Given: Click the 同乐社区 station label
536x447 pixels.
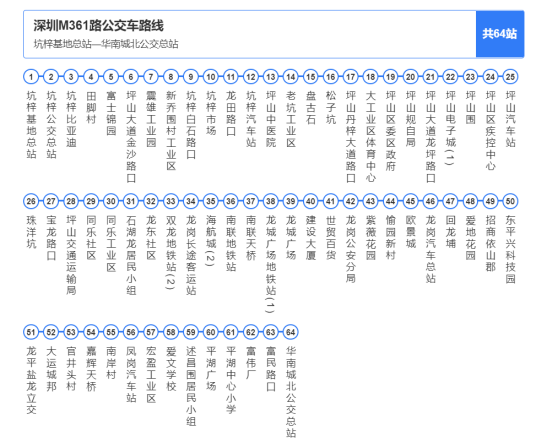Looking at the screenshot, I should 91,238.
